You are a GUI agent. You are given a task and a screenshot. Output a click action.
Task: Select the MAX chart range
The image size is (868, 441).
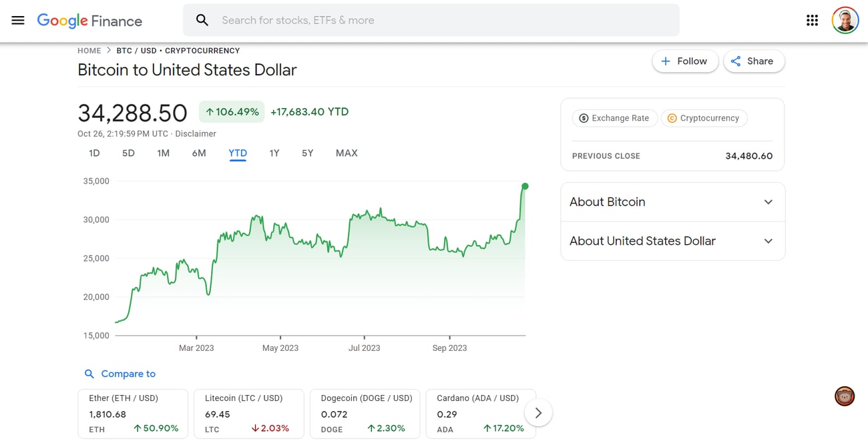click(347, 153)
